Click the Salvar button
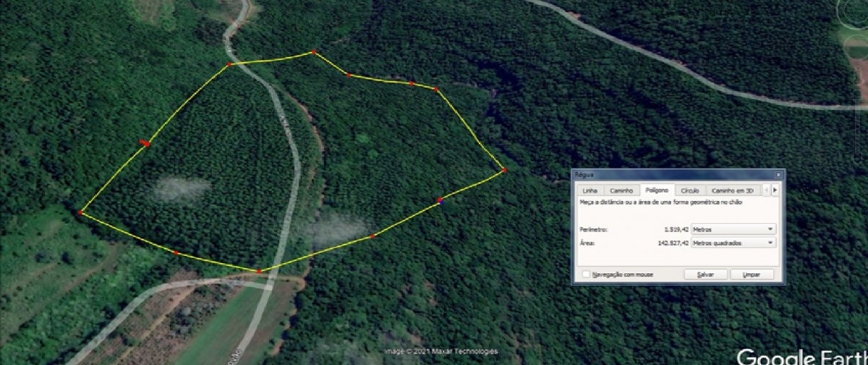The width and height of the screenshot is (868, 365). coord(706,275)
